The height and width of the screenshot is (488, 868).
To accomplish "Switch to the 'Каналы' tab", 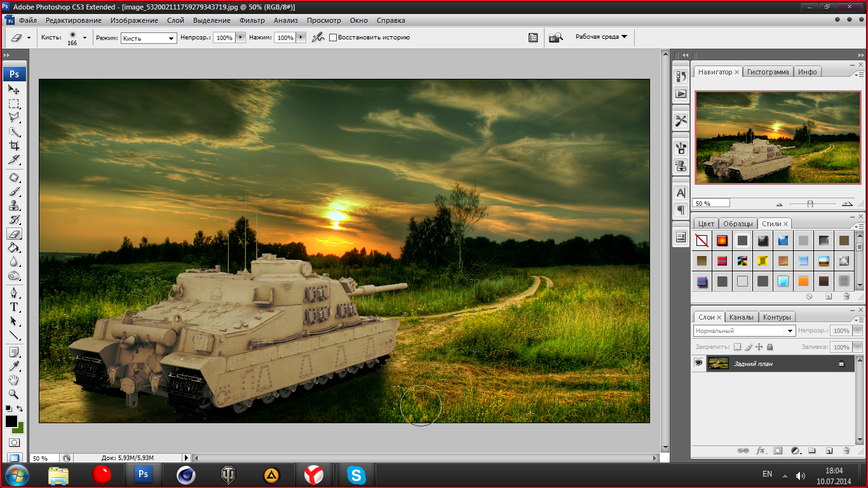I will [741, 317].
